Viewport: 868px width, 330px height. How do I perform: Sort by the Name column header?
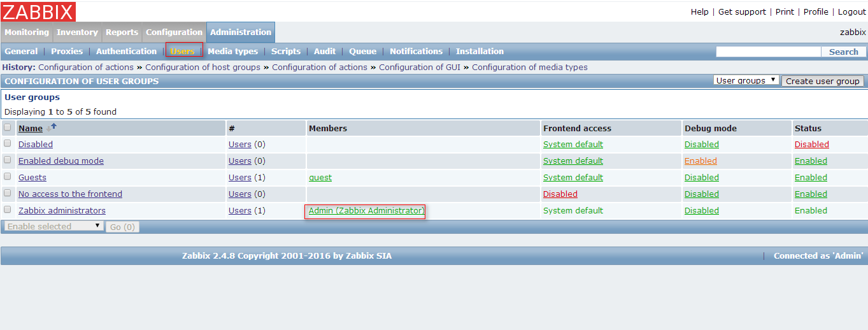pyautogui.click(x=31, y=129)
